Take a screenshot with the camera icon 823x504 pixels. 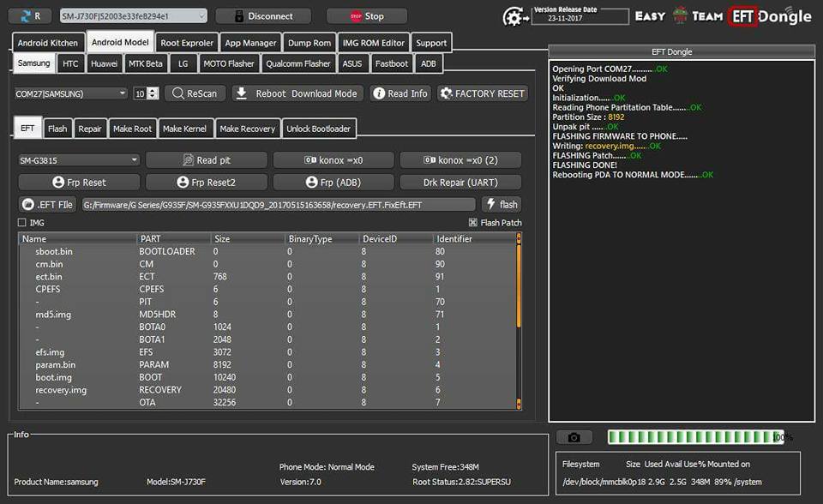click(574, 437)
